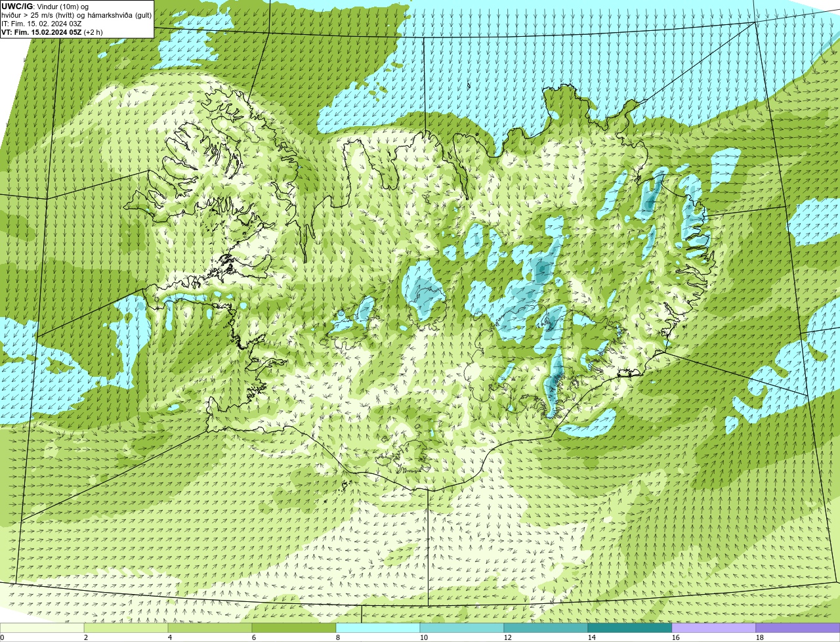Click the 'VT: Fim. 15.02.2024 05Z (+2 h)' line
840x642 pixels.
click(x=52, y=32)
